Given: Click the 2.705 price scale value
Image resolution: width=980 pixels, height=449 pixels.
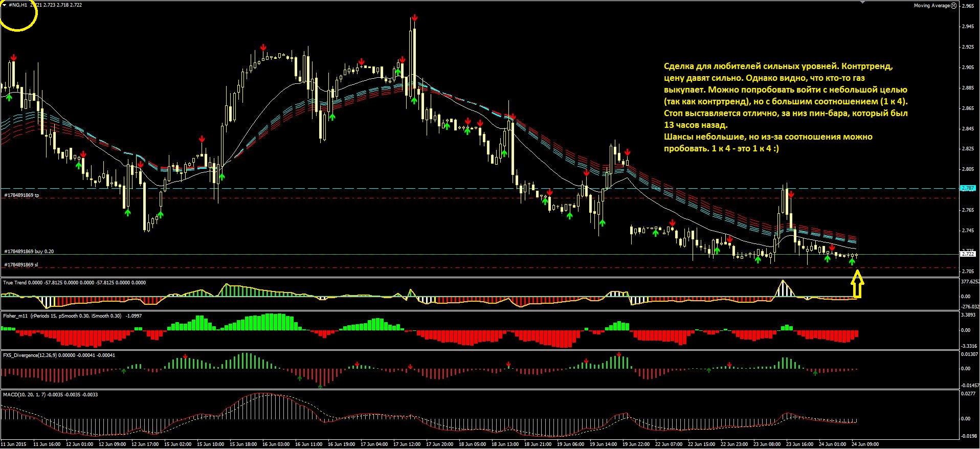Looking at the screenshot, I should 968,272.
